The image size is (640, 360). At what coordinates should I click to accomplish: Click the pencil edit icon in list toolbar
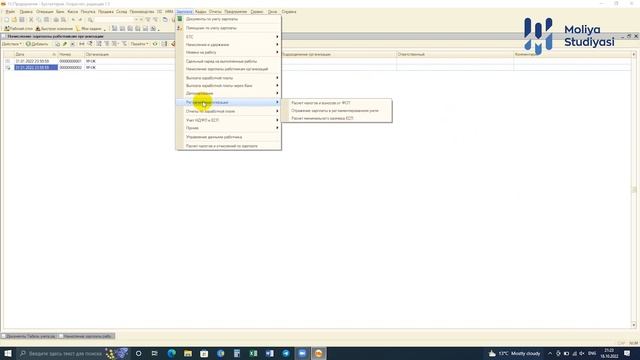[x=65, y=44]
